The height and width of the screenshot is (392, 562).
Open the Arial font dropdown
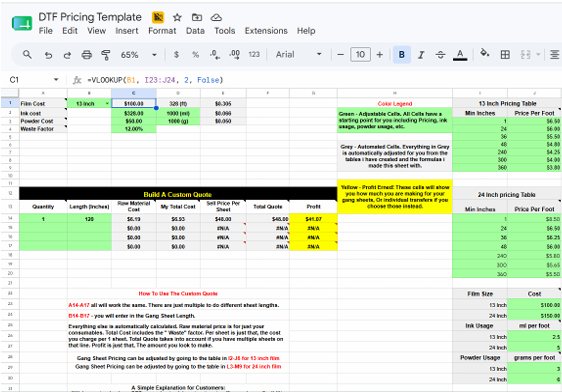(298, 54)
